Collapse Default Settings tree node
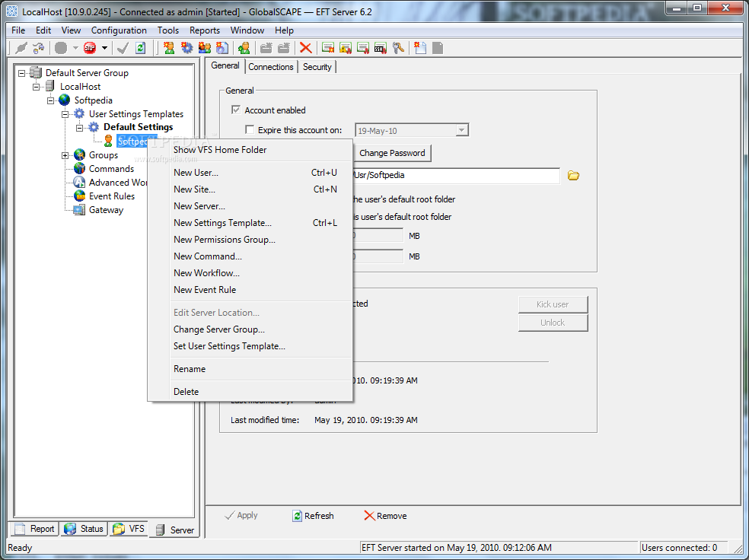Viewport: 749px width, 560px height. (x=80, y=128)
